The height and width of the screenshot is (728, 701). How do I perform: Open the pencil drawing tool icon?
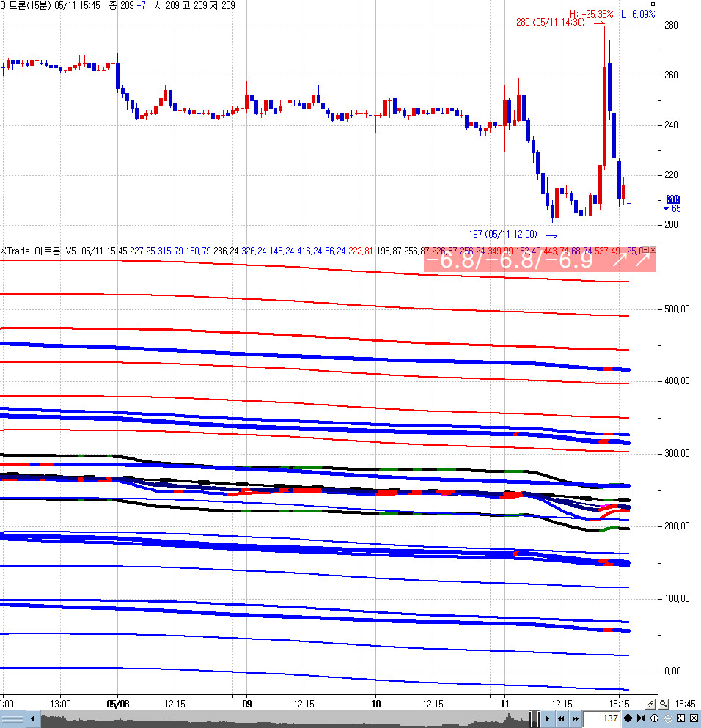650,704
